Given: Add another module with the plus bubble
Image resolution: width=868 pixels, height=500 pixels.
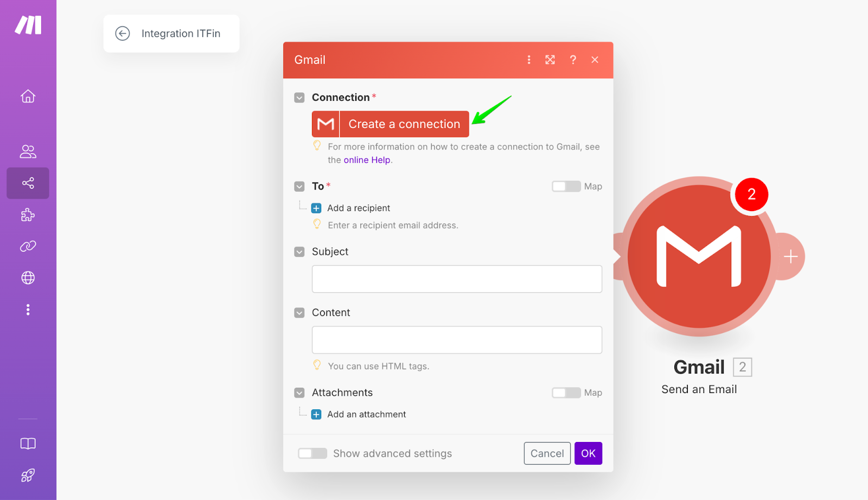Looking at the screenshot, I should tap(791, 256).
